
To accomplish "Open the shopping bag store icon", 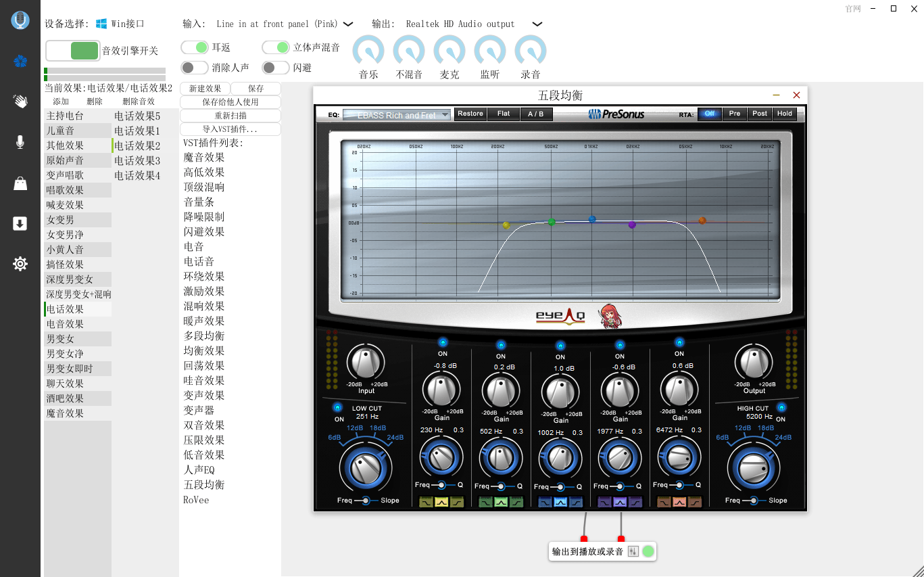I will 20,183.
